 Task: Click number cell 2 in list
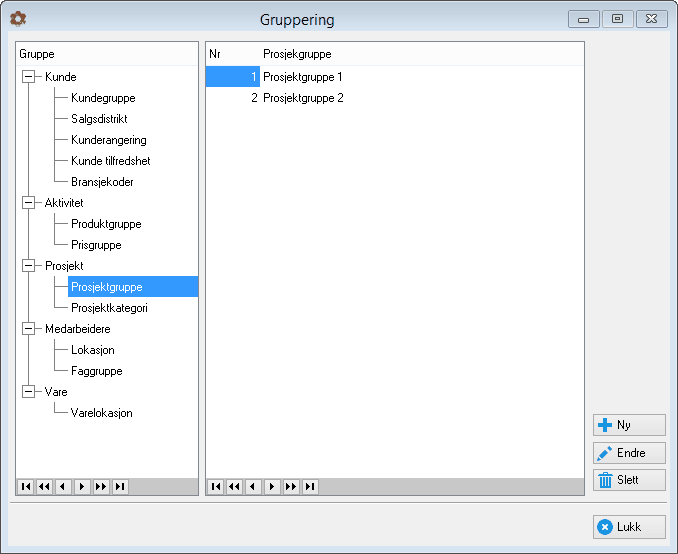point(233,98)
